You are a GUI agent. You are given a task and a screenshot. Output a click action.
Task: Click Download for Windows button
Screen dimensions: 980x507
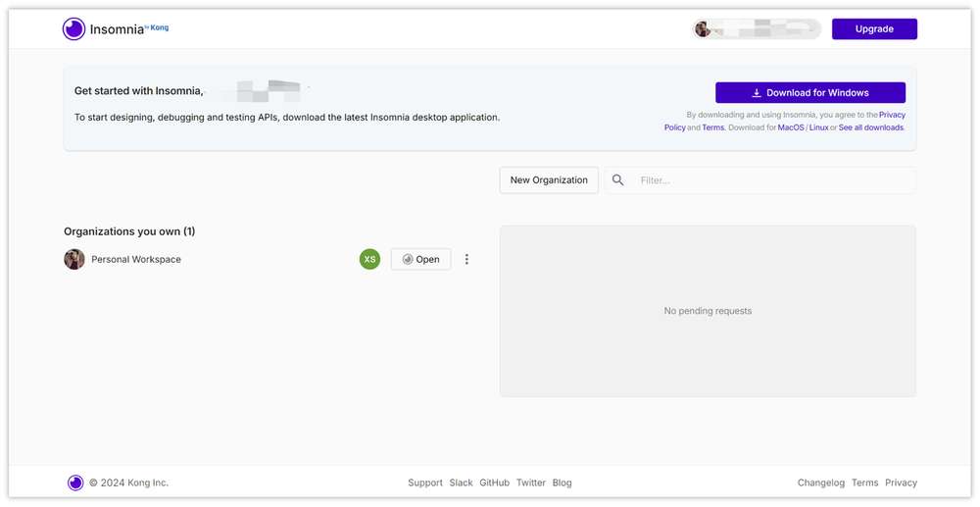coord(809,92)
